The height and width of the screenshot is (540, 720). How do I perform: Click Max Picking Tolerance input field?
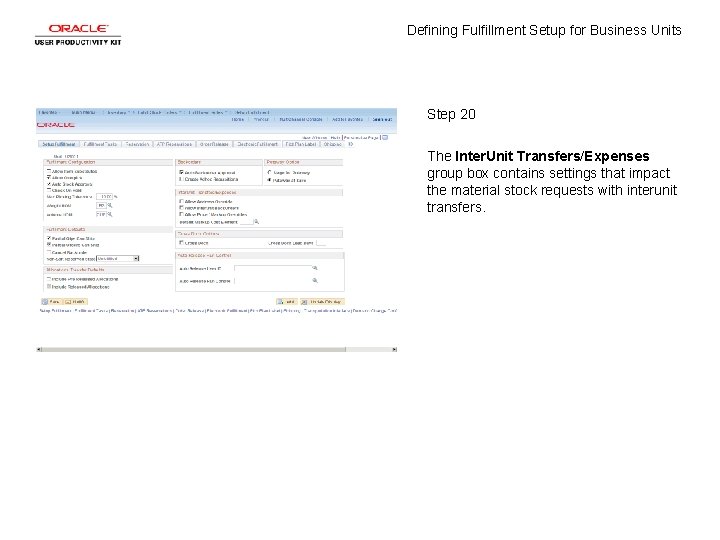click(104, 197)
